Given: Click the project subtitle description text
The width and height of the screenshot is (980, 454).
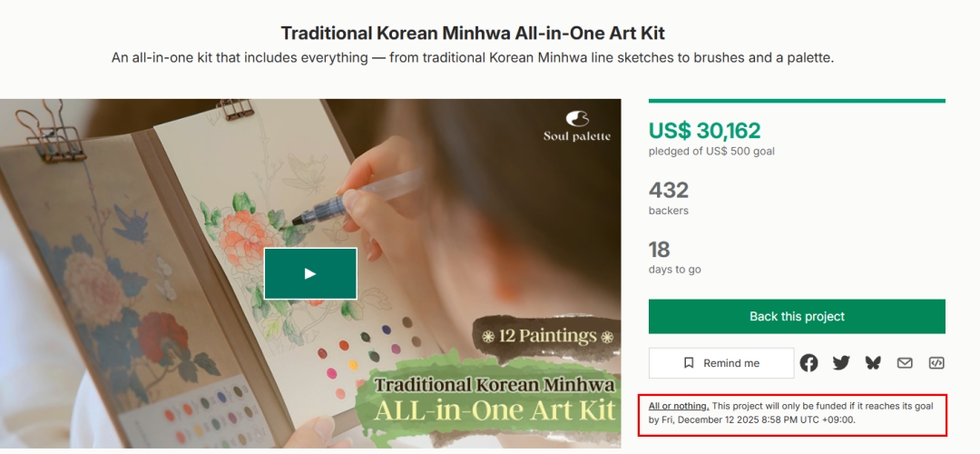Looking at the screenshot, I should pos(473,58).
